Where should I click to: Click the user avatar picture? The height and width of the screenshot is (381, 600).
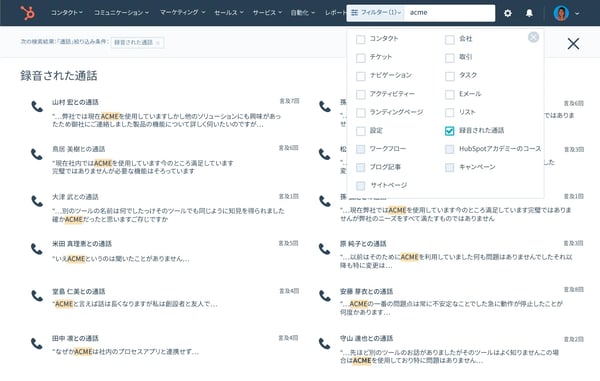(x=561, y=13)
